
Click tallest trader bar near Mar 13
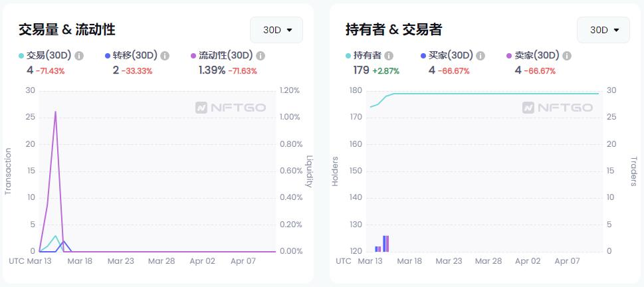(385, 243)
